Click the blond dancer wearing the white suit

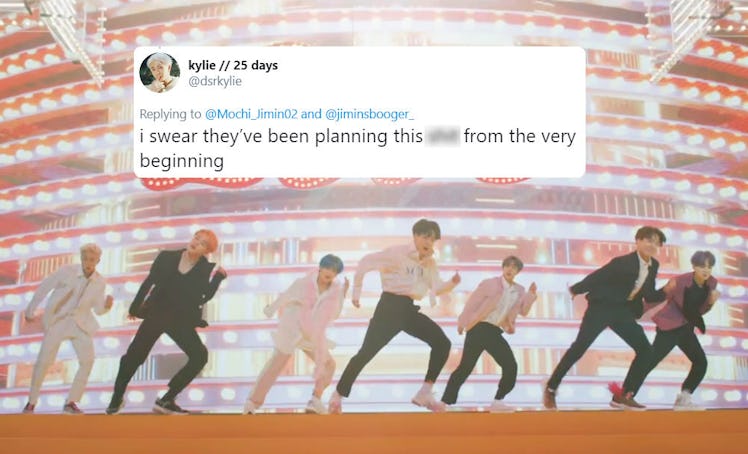coord(68,328)
